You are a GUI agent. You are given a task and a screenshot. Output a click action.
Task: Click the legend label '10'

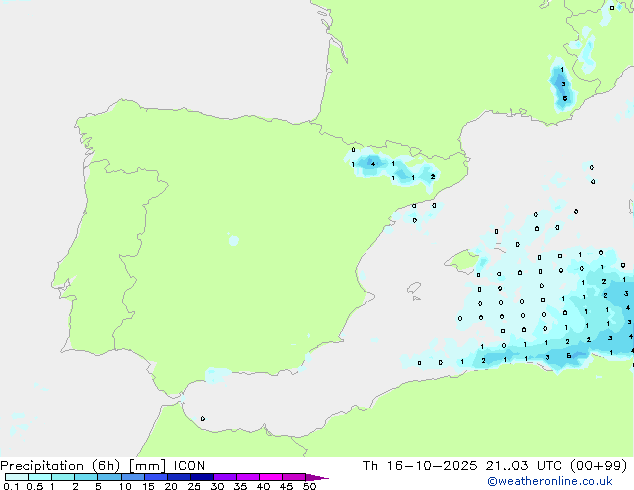coord(125,486)
